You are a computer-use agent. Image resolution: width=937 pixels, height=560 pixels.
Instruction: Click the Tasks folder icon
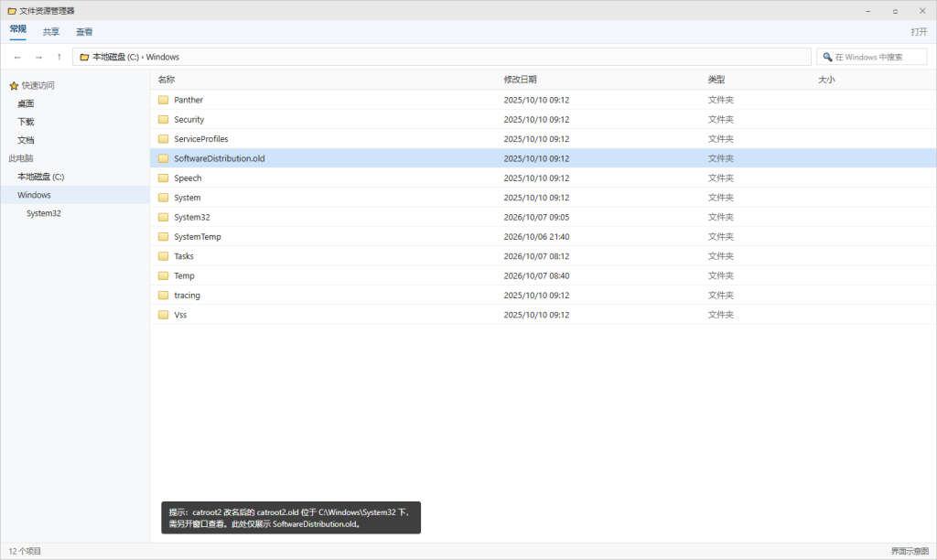[x=163, y=256]
